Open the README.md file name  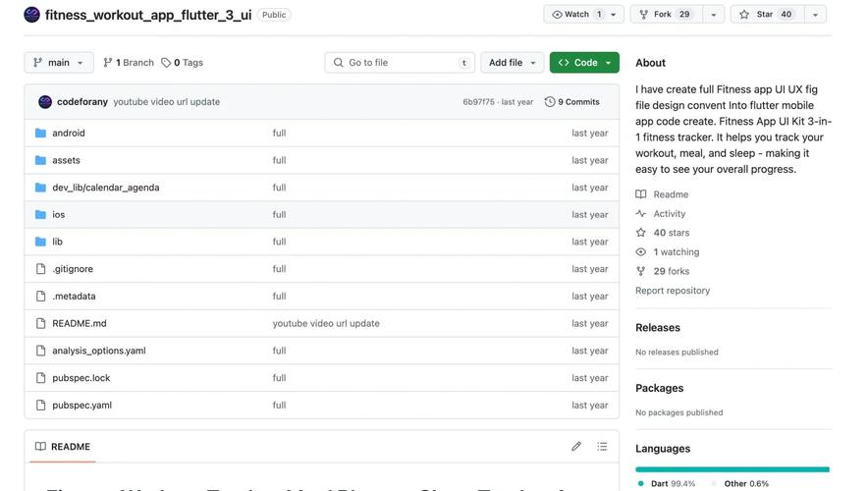point(80,323)
